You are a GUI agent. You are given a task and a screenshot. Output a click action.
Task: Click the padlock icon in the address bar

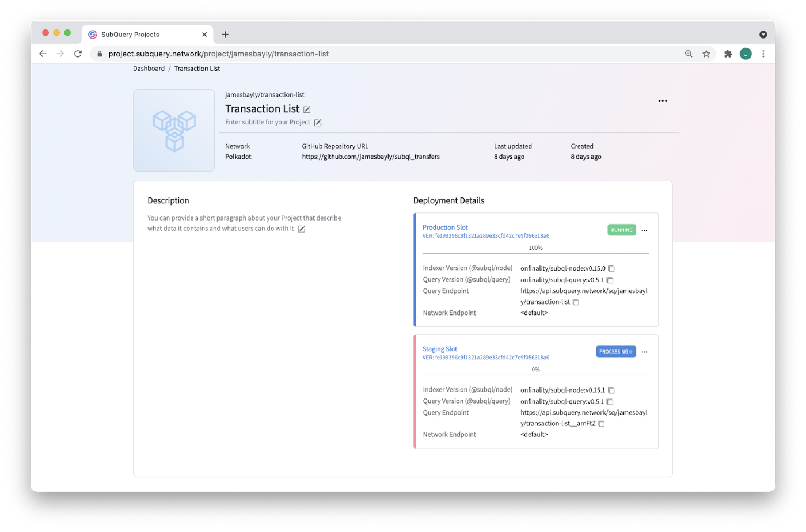pyautogui.click(x=100, y=54)
